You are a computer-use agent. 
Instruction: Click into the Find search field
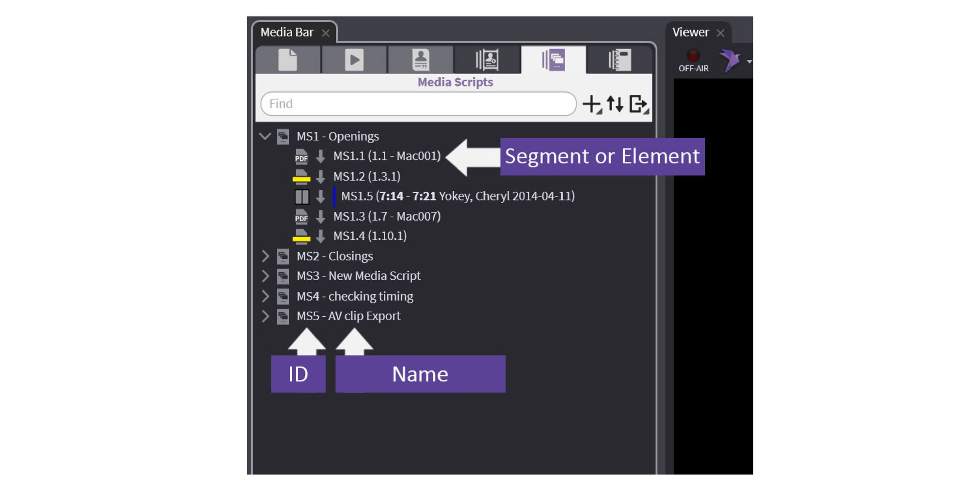[418, 103]
